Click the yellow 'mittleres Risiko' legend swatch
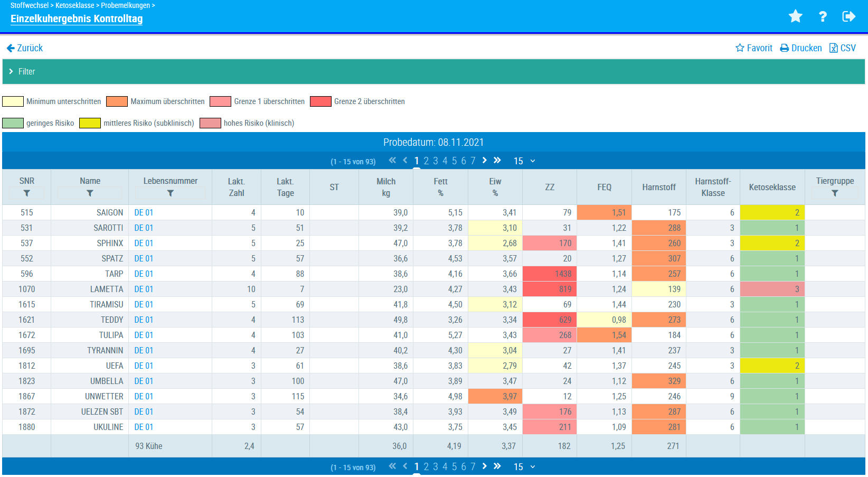The width and height of the screenshot is (868, 477). tap(90, 123)
